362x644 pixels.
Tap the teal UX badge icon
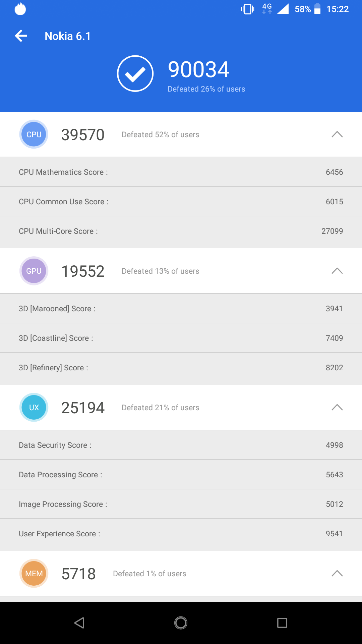pyautogui.click(x=34, y=407)
